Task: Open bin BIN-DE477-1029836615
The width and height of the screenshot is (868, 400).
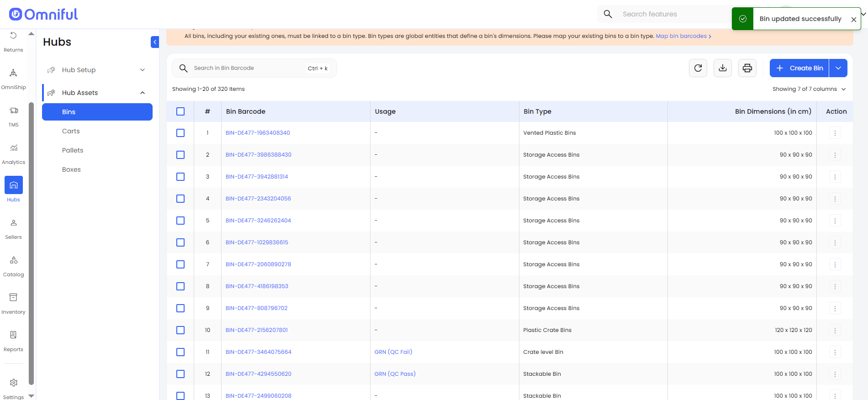Action: coord(257,242)
